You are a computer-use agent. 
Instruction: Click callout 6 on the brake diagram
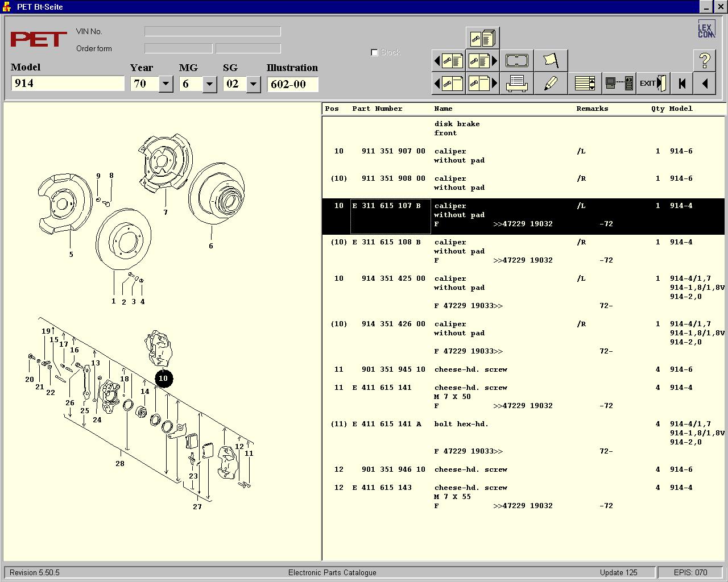pyautogui.click(x=211, y=246)
